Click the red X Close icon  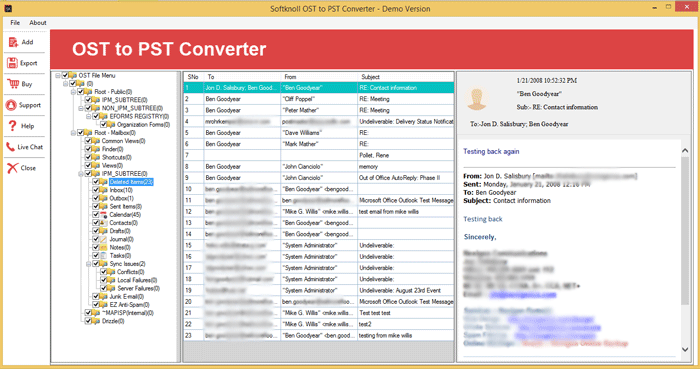coord(12,168)
